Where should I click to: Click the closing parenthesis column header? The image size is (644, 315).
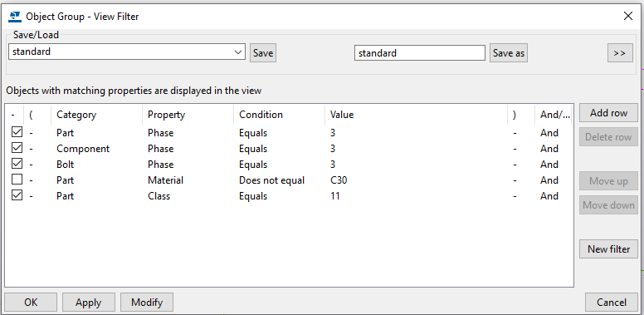[x=521, y=115]
